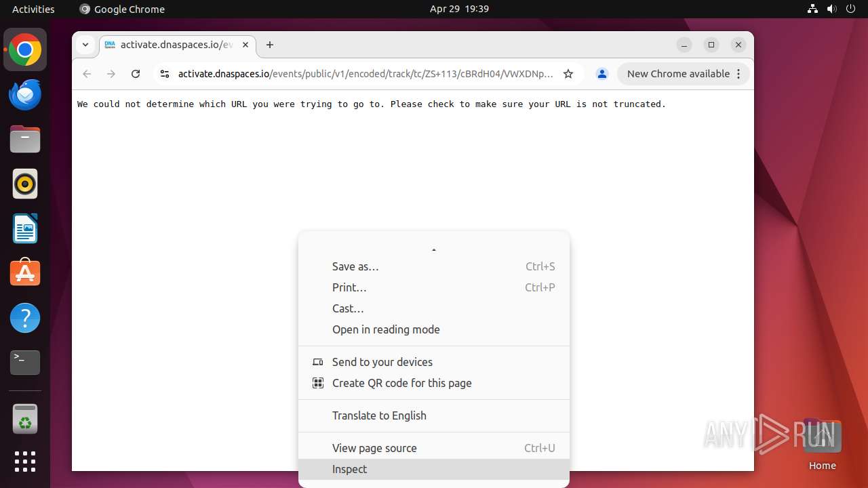
Task: Open the Help icon in dock
Action: click(25, 318)
